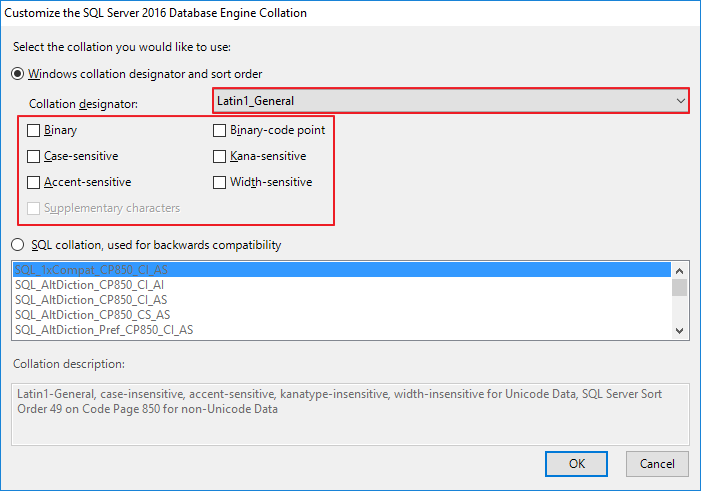Screen dimensions: 701x491
Task: Click inside the Collation description box
Action: (350, 414)
